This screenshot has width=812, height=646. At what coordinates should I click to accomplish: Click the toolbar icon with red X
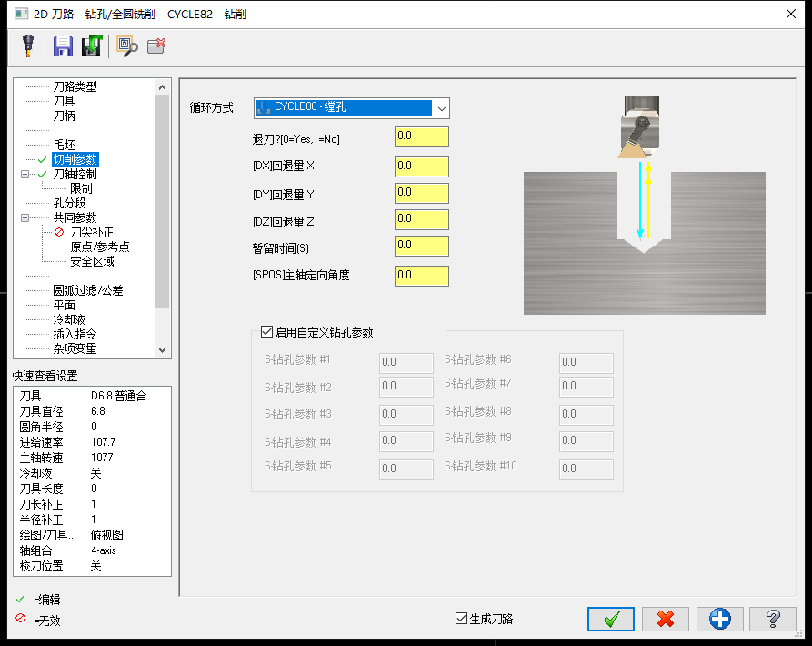click(x=155, y=46)
